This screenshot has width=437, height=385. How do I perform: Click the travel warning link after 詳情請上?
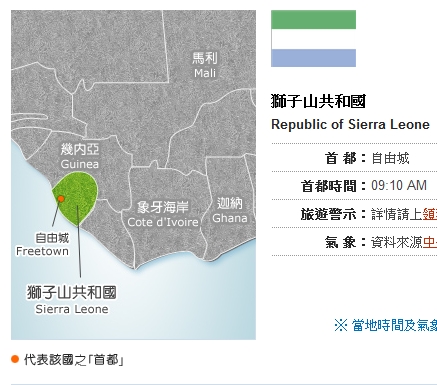(430, 214)
